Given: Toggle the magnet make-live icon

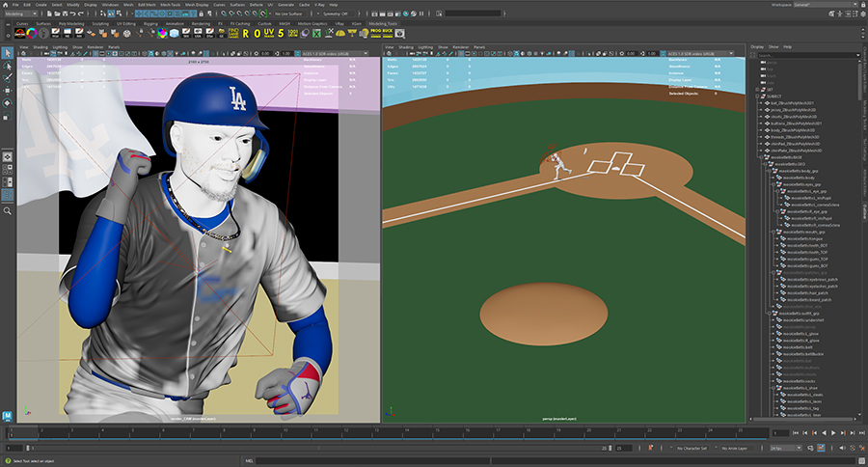Looking at the screenshot, I should pos(263,14).
